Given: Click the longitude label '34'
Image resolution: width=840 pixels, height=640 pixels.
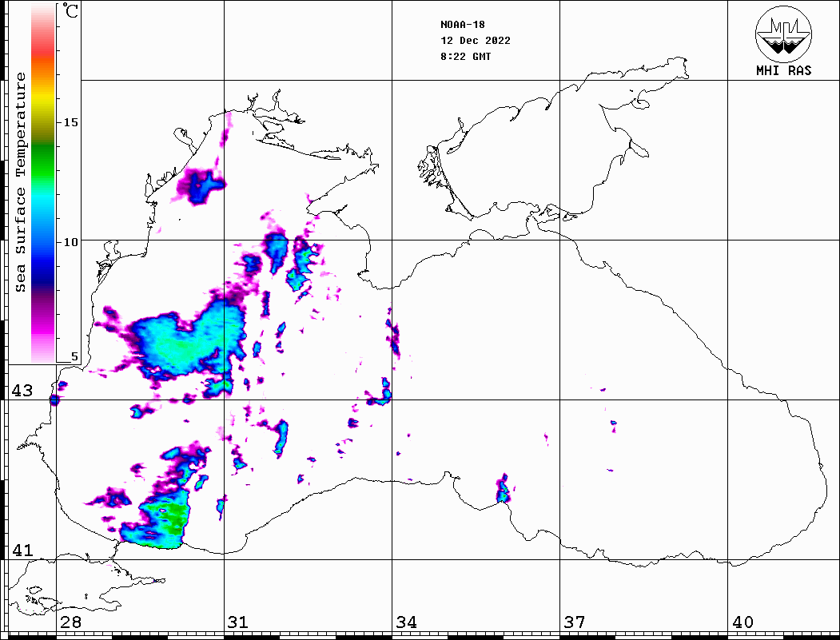Looking at the screenshot, I should tap(406, 622).
